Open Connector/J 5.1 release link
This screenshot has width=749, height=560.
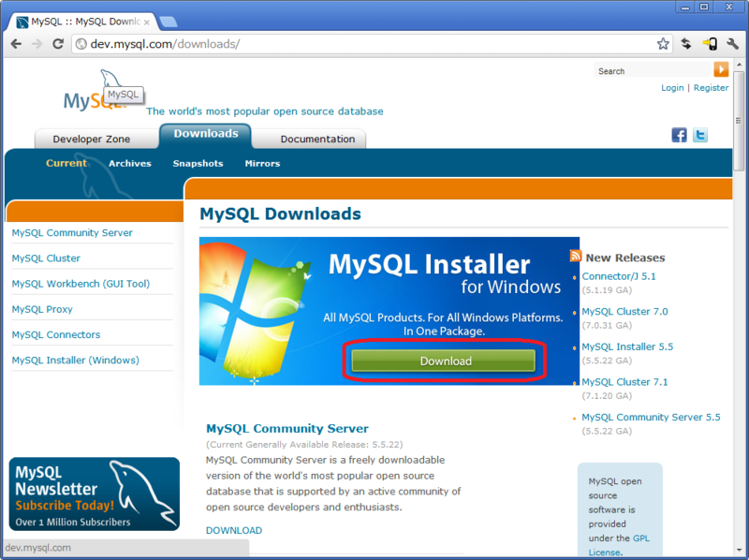coord(619,276)
